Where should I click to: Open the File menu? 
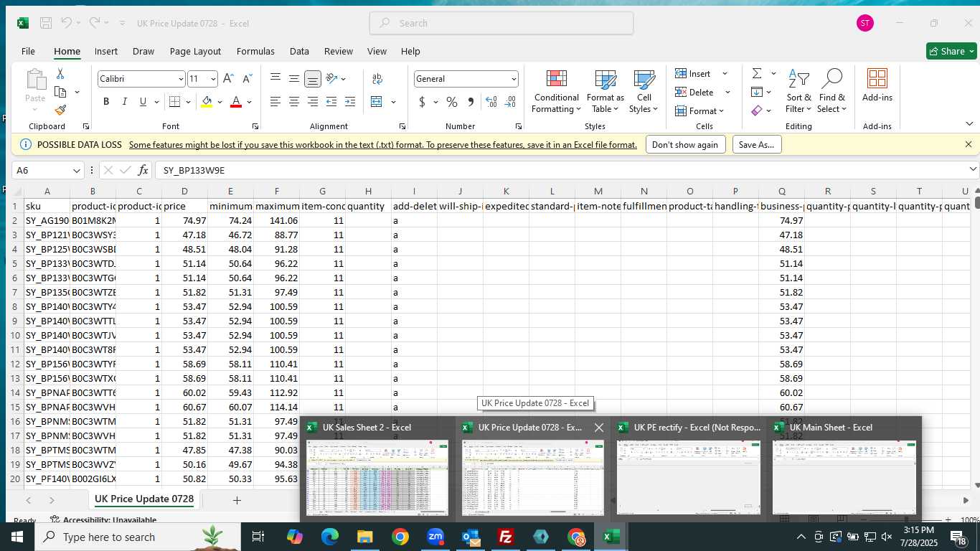[x=28, y=51]
